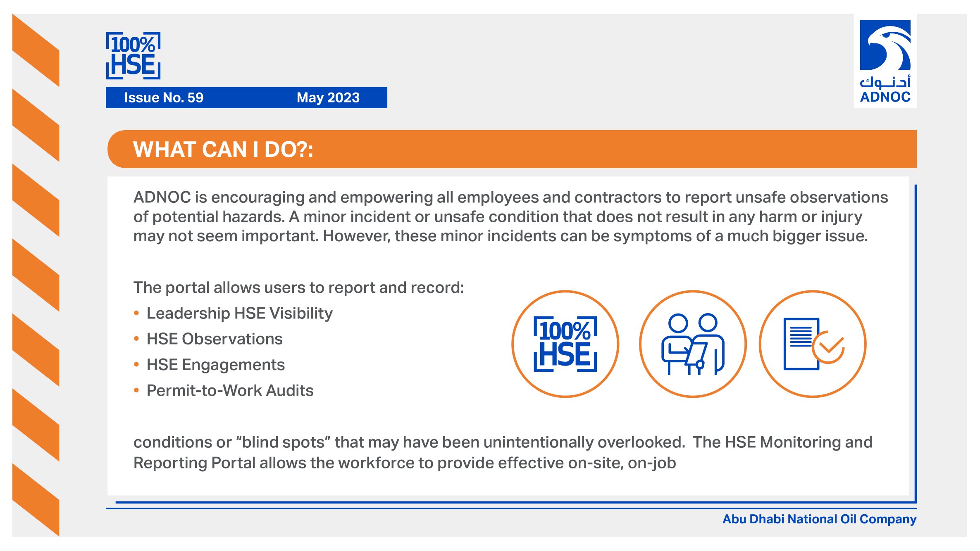Click the paragraph starting 'ADNOC is encouraging'
The image size is (980, 551).
(510, 217)
